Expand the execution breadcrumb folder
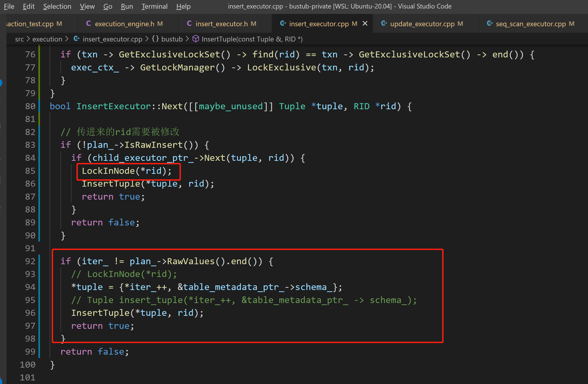Viewport: 588px width, 384px height. click(x=47, y=39)
